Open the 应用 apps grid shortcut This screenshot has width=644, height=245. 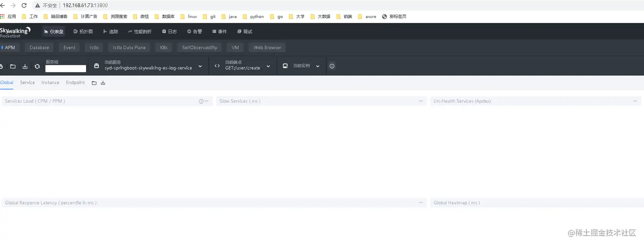coord(8,17)
